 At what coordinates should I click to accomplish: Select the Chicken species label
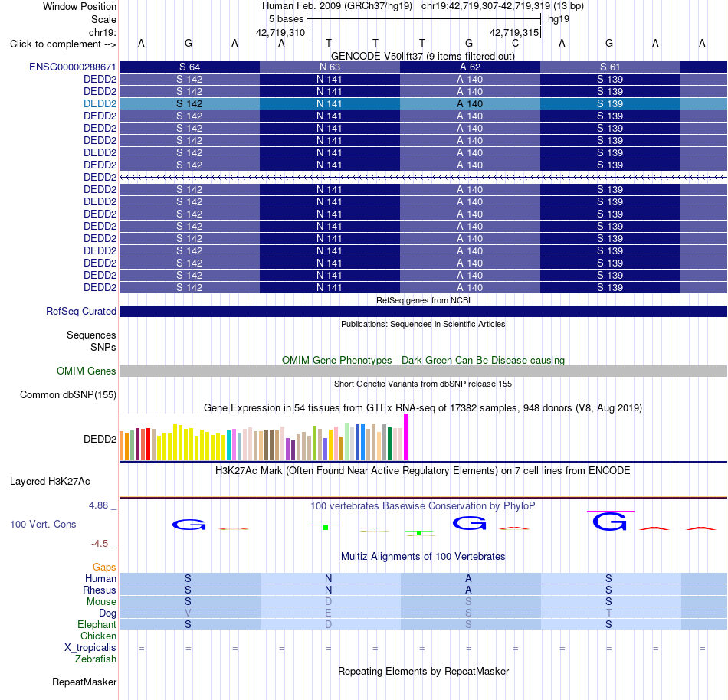pyautogui.click(x=98, y=636)
